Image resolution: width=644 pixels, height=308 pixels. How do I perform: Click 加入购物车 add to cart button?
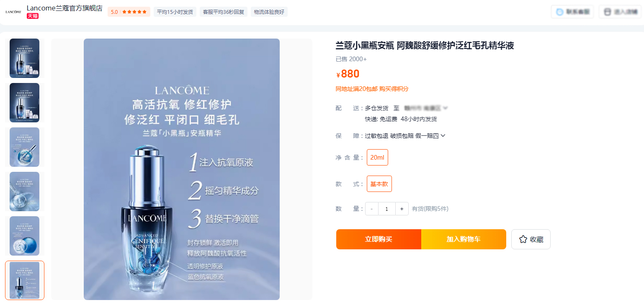tap(464, 239)
